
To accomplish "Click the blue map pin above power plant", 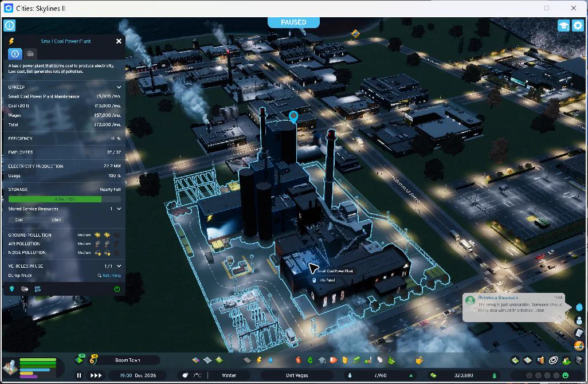I will (293, 116).
